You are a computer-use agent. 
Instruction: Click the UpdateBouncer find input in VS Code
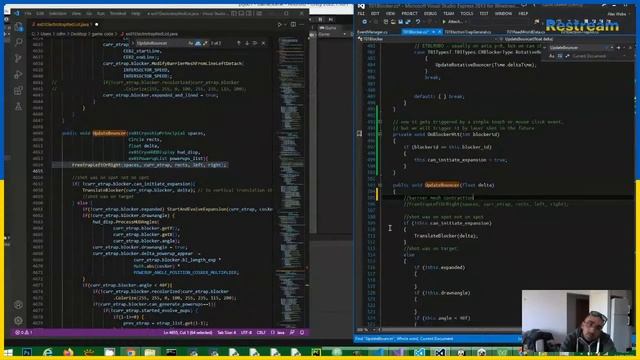click(162, 43)
